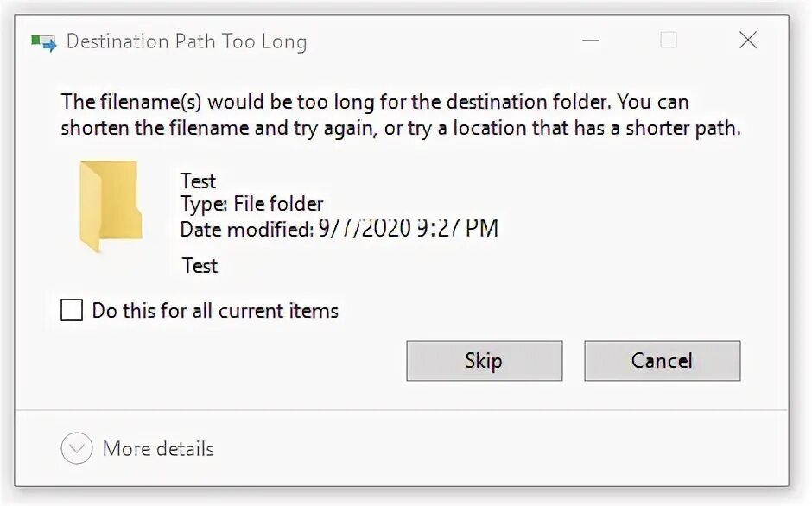Click the separator line above More details
Image resolution: width=812 pixels, height=506 pixels.
pyautogui.click(x=402, y=410)
